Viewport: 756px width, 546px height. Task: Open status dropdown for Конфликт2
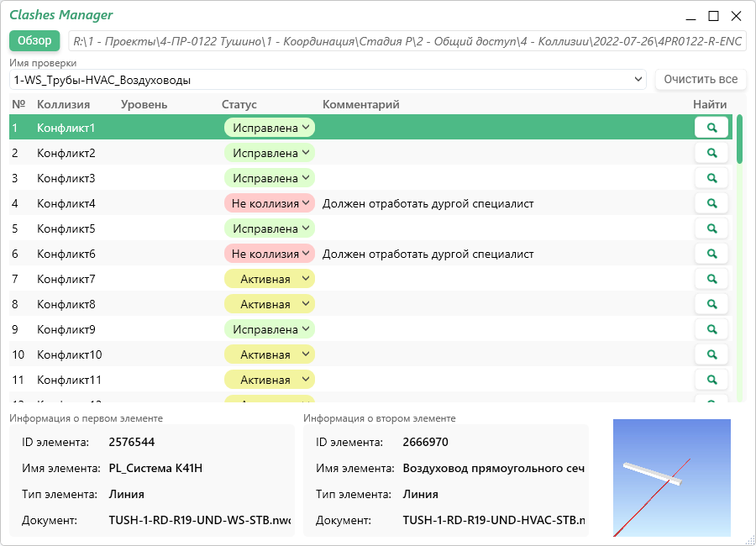(270, 153)
